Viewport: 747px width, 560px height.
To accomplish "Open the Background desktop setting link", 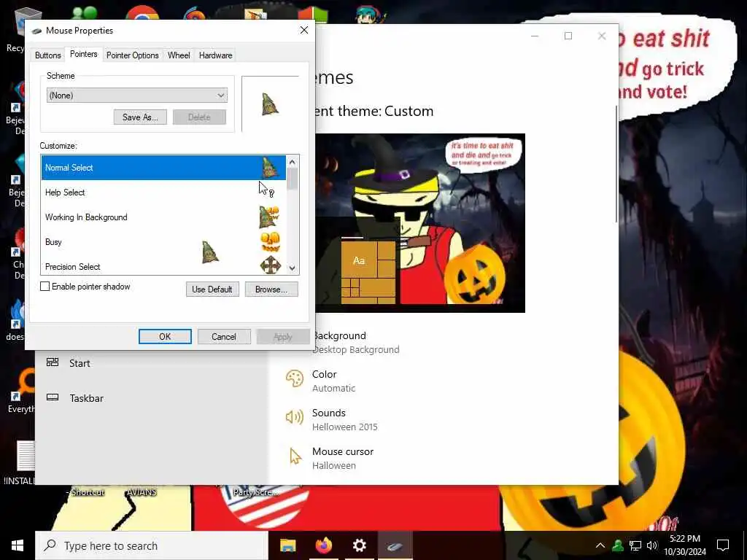I will [355, 343].
